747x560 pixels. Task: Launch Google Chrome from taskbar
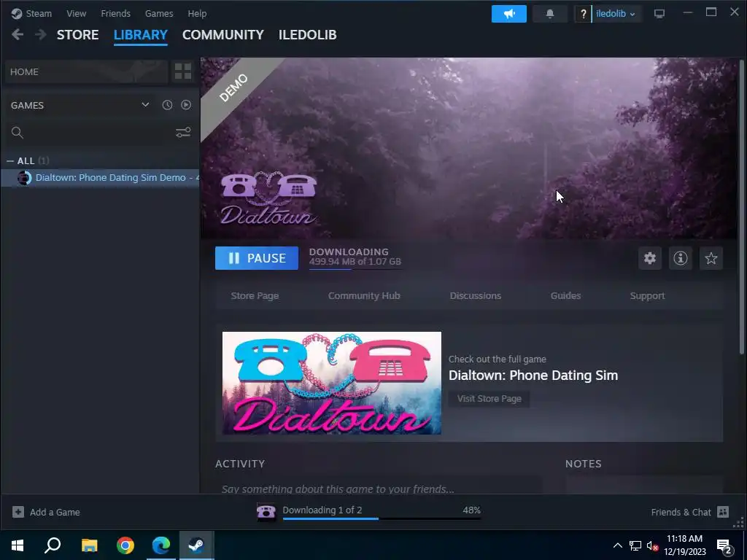point(125,545)
